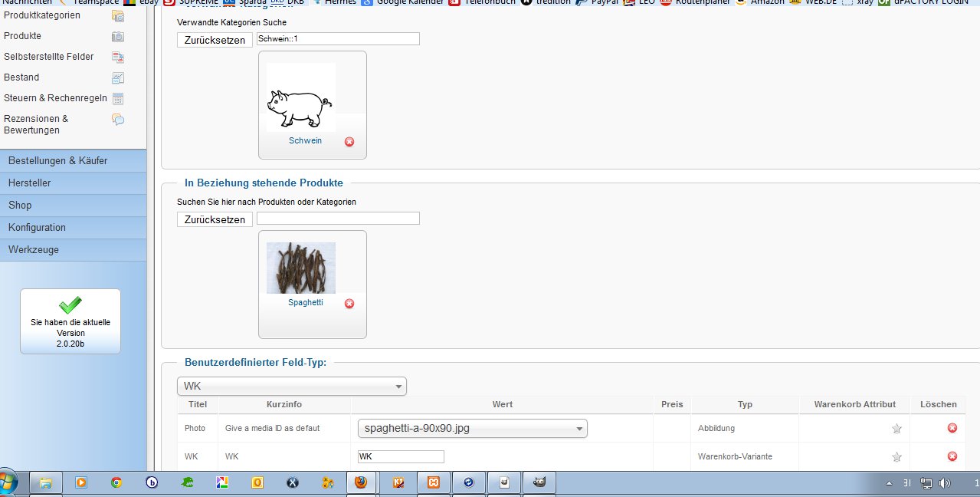
Task: Remove the Spaghetti related product
Action: click(349, 304)
